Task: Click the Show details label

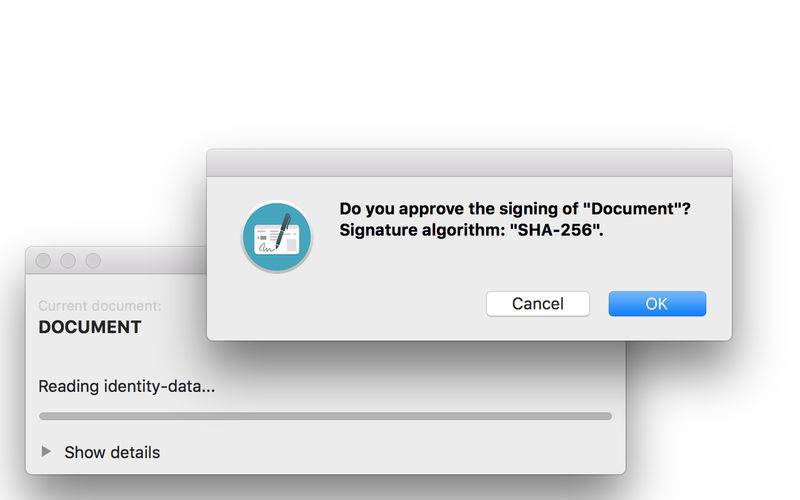Action: [112, 453]
